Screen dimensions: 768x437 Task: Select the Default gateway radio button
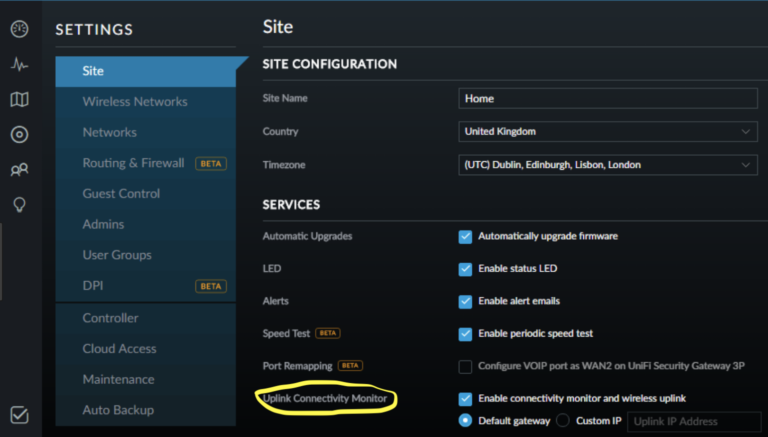pos(465,420)
